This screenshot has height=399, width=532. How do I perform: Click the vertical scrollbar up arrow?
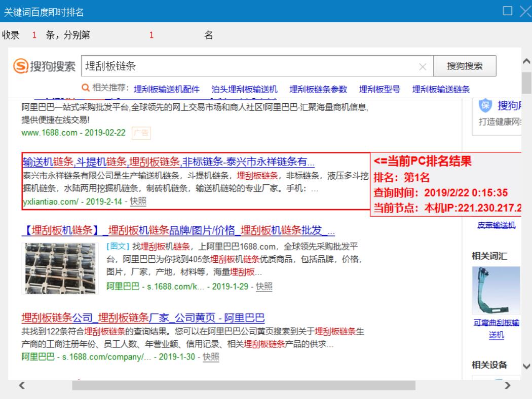(526, 61)
